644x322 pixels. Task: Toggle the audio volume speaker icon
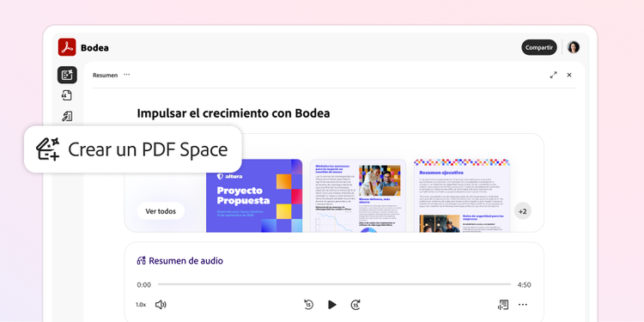[x=161, y=305]
